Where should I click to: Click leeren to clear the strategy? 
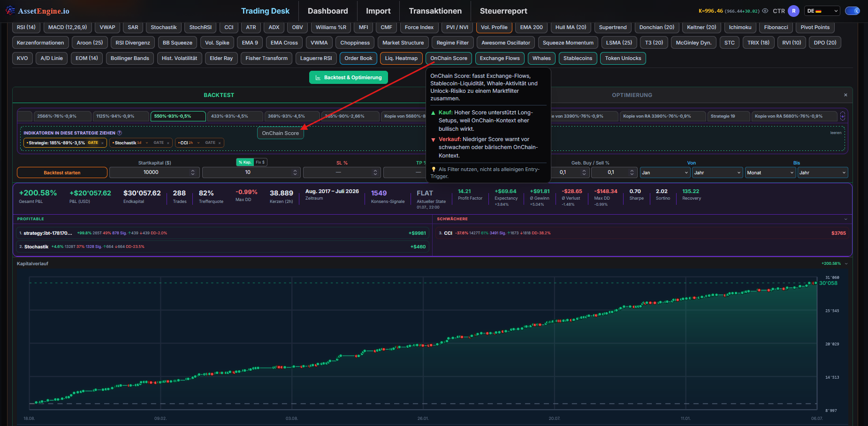coord(836,133)
